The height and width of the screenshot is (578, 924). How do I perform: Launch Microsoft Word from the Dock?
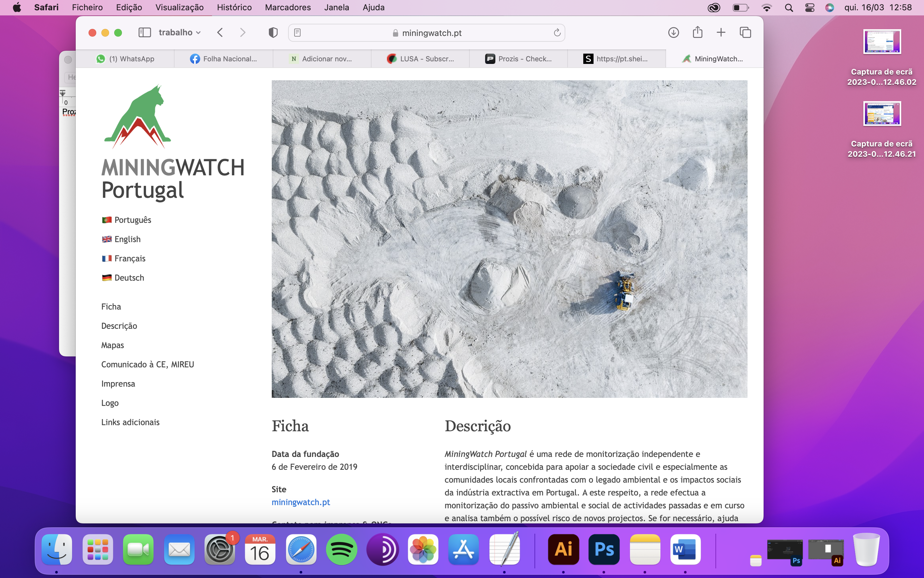(685, 550)
